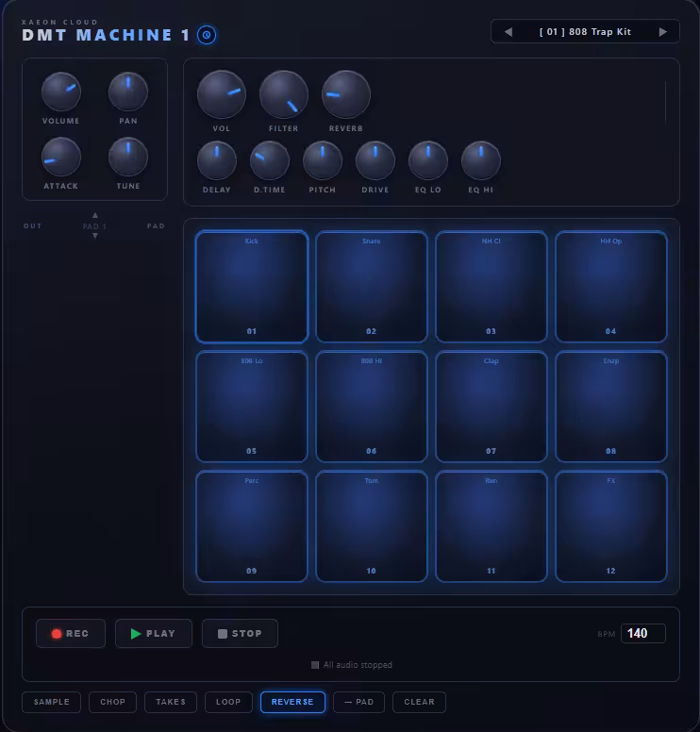Toggle the LOOP mode button
The height and width of the screenshot is (732, 700).
coord(228,702)
